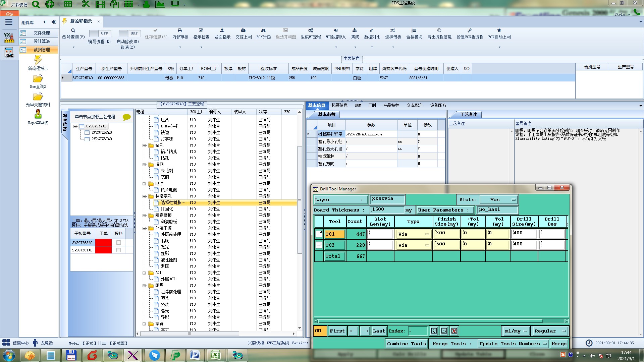Open the Bom查询2 folder icon
Image resolution: width=644 pixels, height=362 pixels.
pyautogui.click(x=38, y=79)
